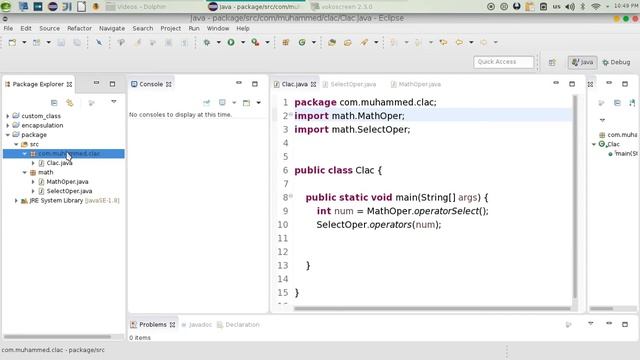Click the editor horizontal scrollbar
The width and height of the screenshot is (640, 360).
[432, 308]
